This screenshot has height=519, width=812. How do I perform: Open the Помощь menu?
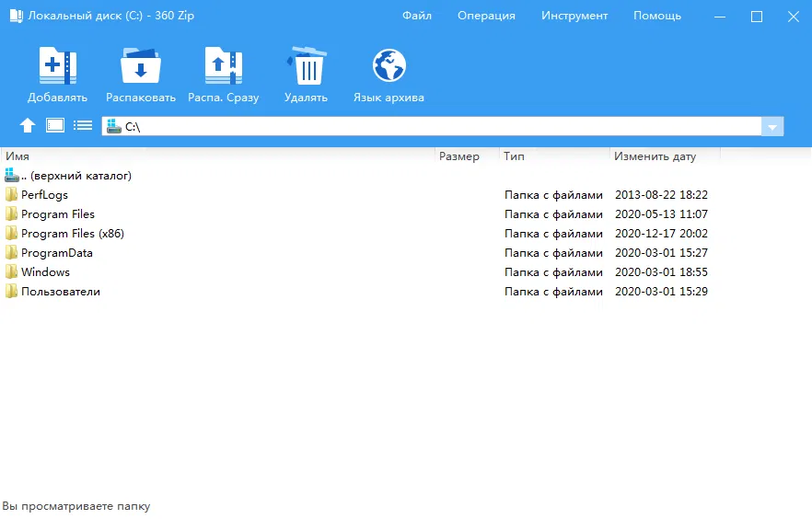[657, 16]
